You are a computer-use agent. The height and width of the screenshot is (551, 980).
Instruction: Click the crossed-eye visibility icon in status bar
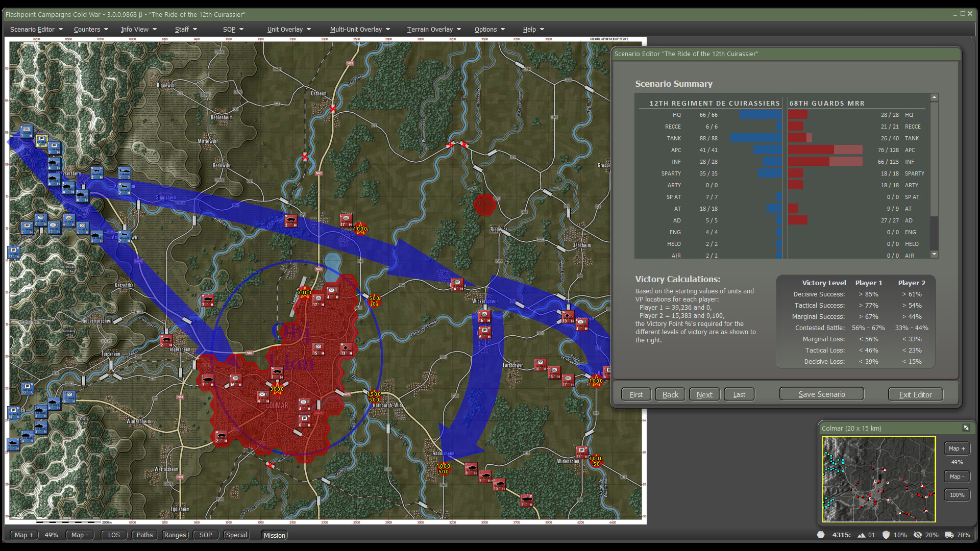pos(919,535)
